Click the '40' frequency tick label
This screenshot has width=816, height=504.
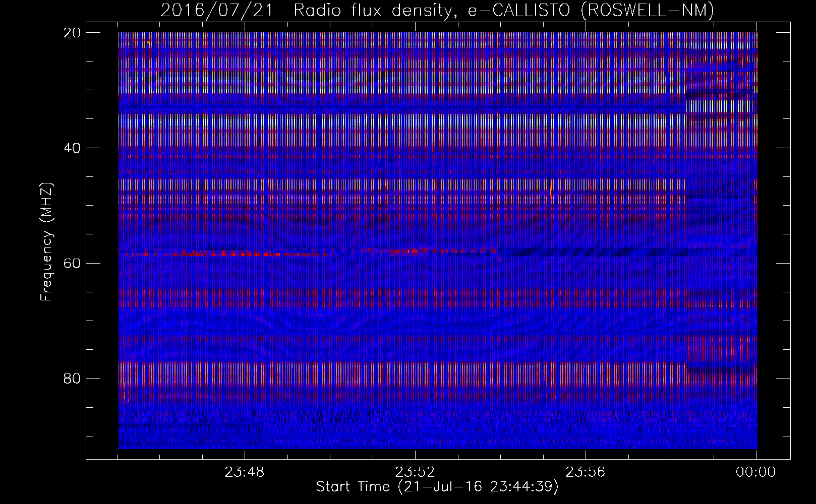73,148
